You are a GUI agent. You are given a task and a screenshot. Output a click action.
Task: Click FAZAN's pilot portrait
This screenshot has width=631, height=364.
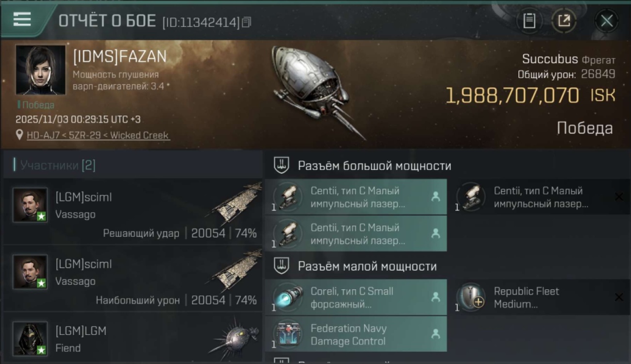pos(41,70)
